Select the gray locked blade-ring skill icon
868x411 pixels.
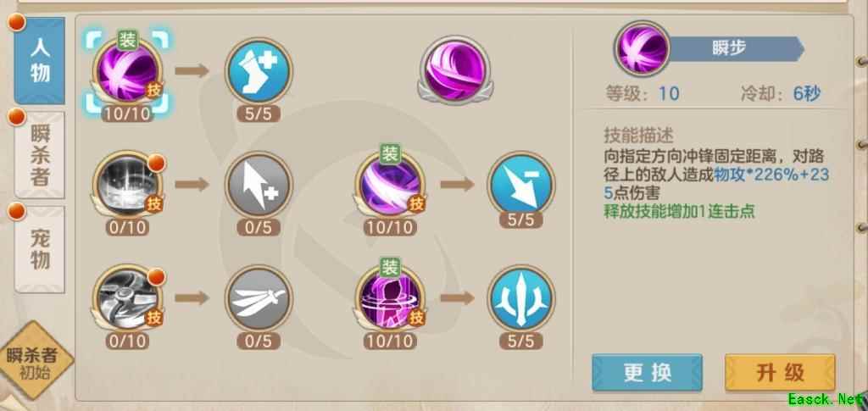[x=129, y=298]
